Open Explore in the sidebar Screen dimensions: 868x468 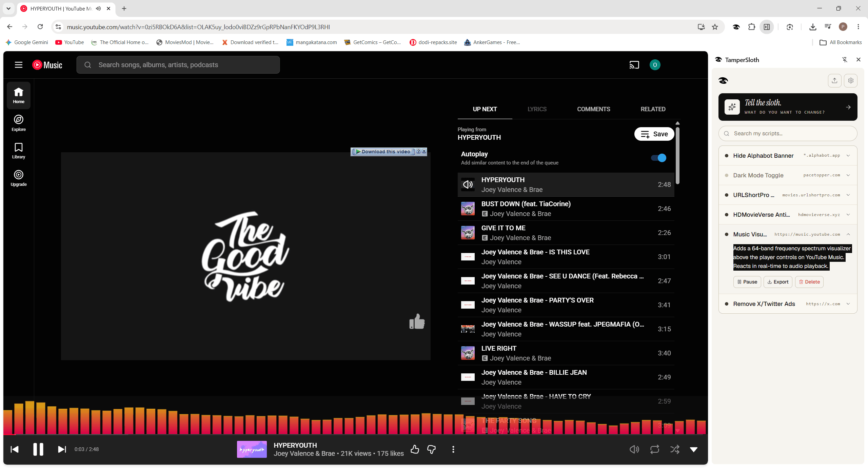[19, 123]
